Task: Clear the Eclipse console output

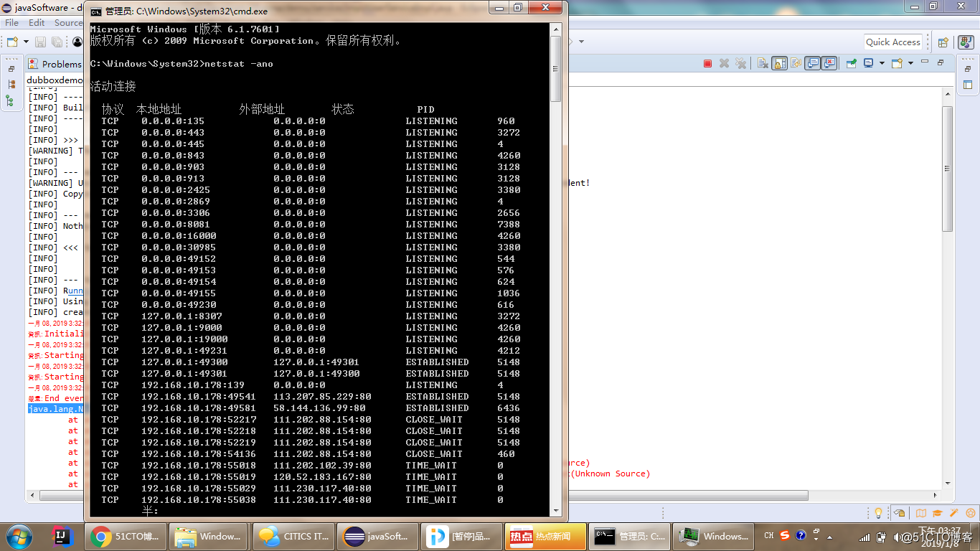Action: (x=763, y=63)
